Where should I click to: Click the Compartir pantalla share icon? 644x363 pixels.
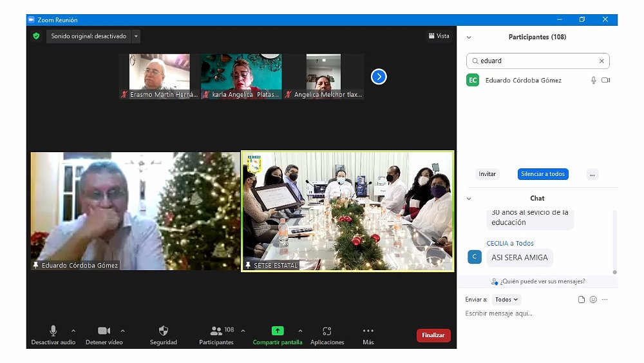(x=278, y=331)
